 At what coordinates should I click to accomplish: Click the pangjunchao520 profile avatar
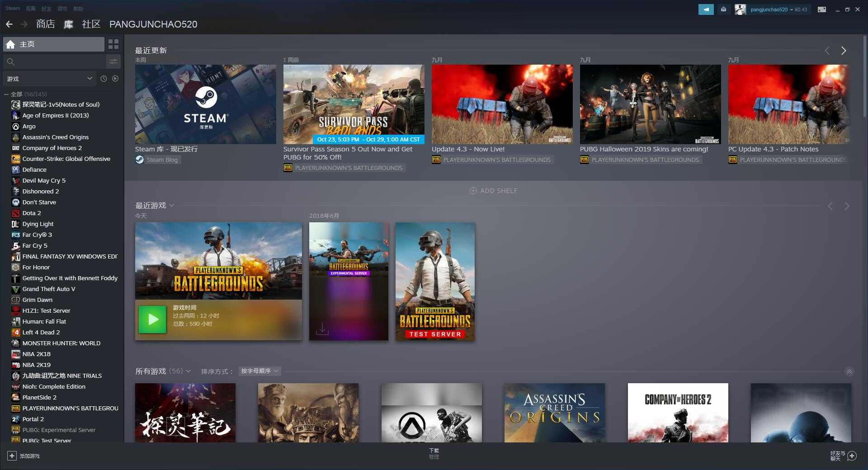click(x=740, y=9)
